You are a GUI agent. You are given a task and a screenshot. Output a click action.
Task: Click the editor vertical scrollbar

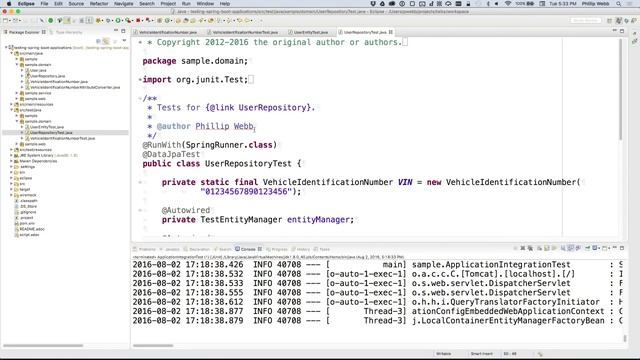[x=621, y=90]
